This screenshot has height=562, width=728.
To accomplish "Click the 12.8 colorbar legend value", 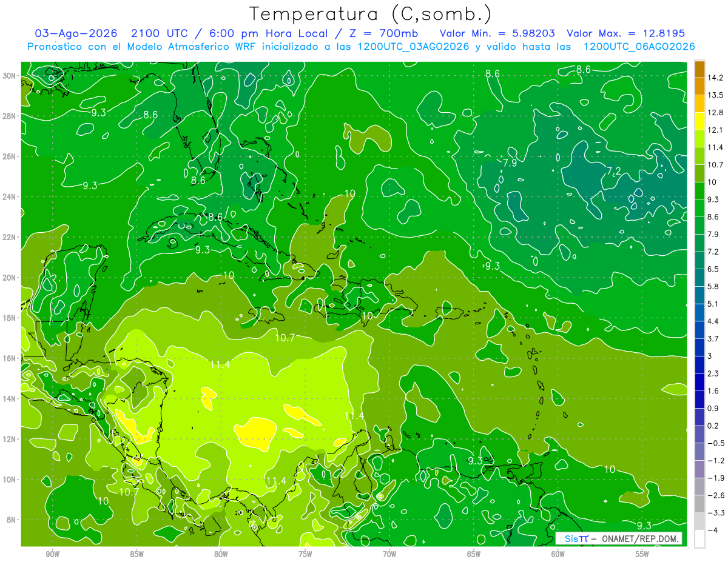I will coord(716,112).
